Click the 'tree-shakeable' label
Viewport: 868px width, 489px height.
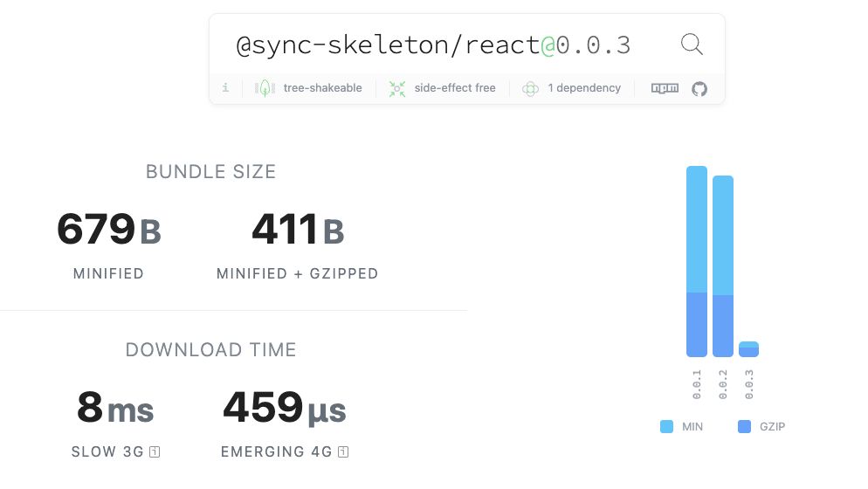tap(323, 88)
